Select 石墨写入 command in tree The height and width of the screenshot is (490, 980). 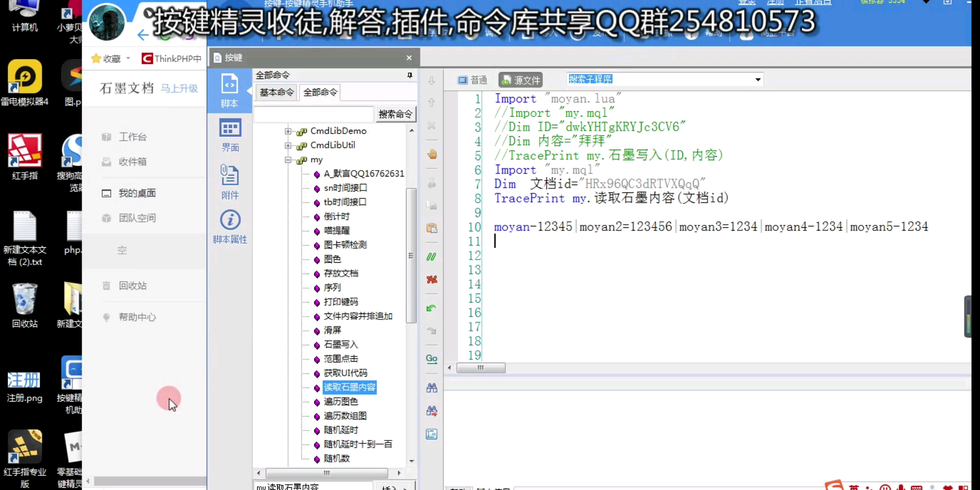[x=340, y=345]
